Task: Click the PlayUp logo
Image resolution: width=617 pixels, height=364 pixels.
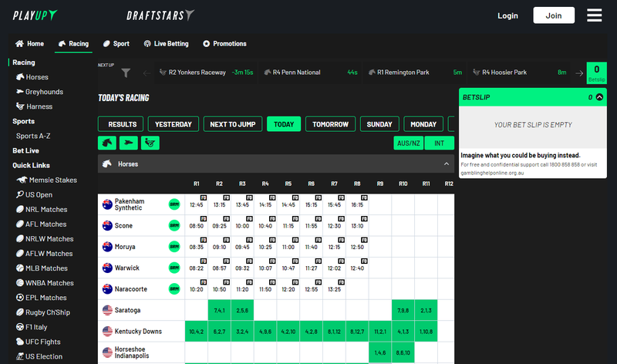Action: click(35, 15)
